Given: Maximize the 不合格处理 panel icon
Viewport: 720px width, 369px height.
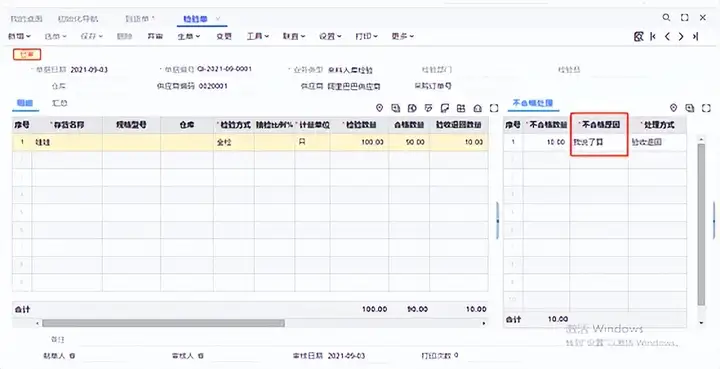Looking at the screenshot, I should [x=706, y=108].
